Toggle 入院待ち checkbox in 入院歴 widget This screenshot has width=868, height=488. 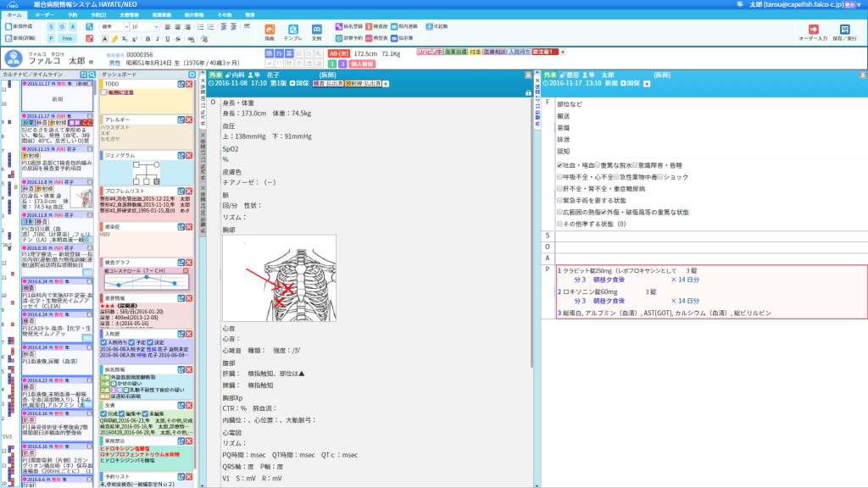[x=103, y=342]
